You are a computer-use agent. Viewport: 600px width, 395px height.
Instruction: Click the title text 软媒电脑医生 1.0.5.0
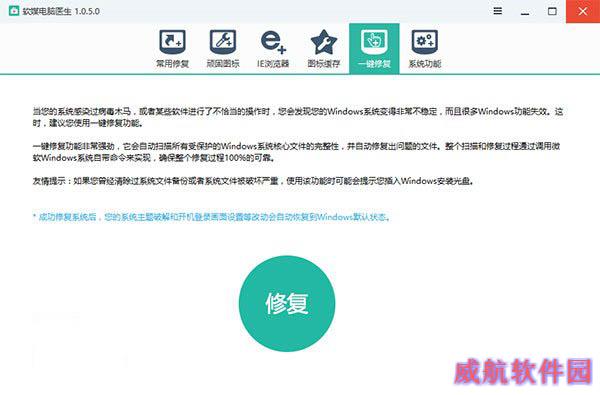[x=61, y=11]
